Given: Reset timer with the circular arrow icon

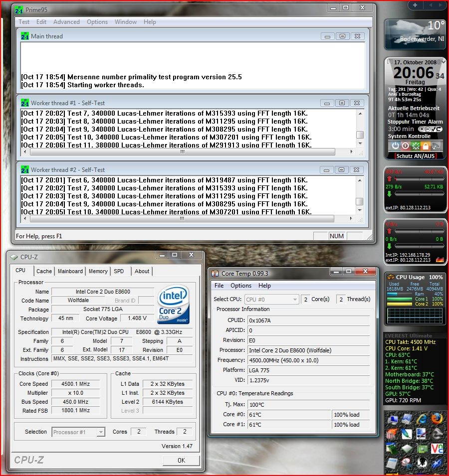Looking at the screenshot, I should (x=439, y=129).
